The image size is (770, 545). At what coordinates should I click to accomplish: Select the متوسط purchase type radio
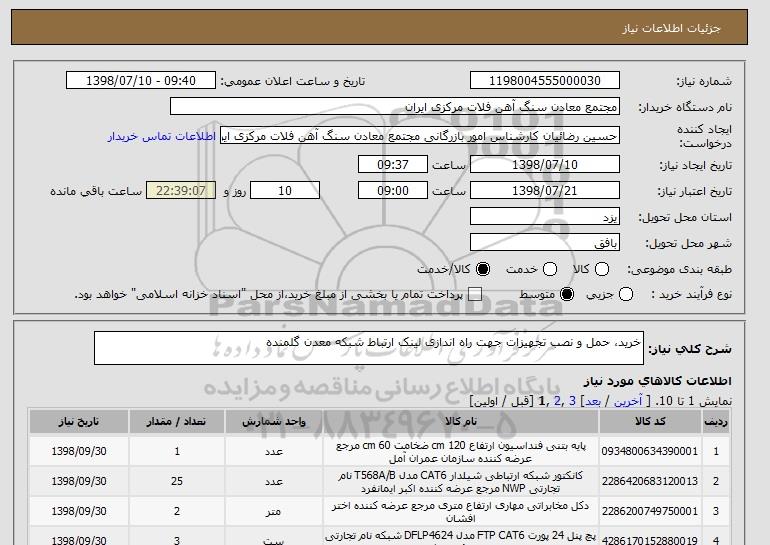pyautogui.click(x=567, y=295)
